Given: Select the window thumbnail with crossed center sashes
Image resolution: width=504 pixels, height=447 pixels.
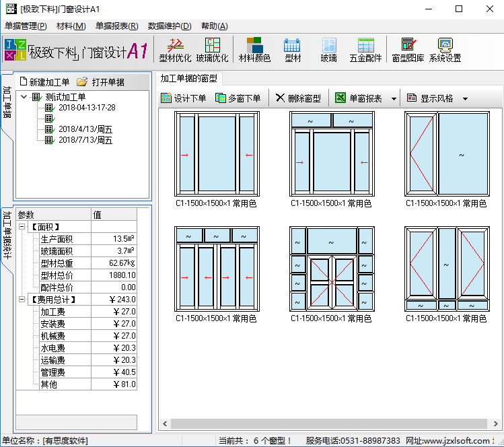Looking at the screenshot, I should pos(332,269).
